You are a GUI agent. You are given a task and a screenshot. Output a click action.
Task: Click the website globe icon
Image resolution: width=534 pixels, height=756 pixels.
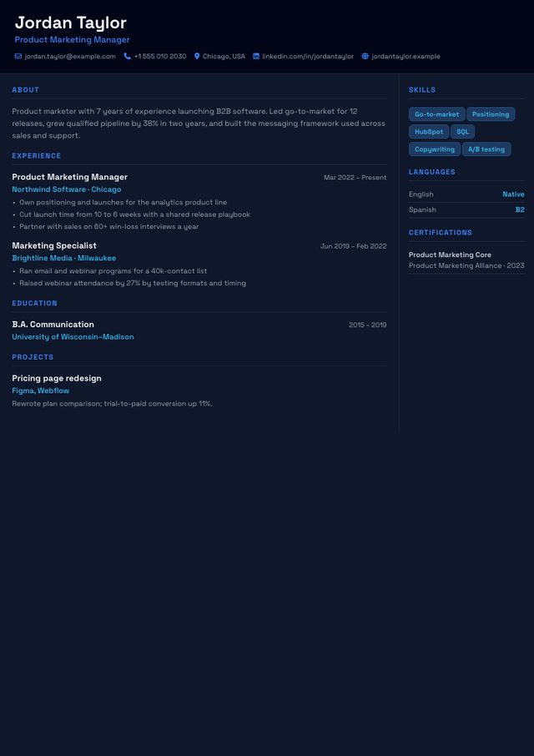[x=365, y=57]
